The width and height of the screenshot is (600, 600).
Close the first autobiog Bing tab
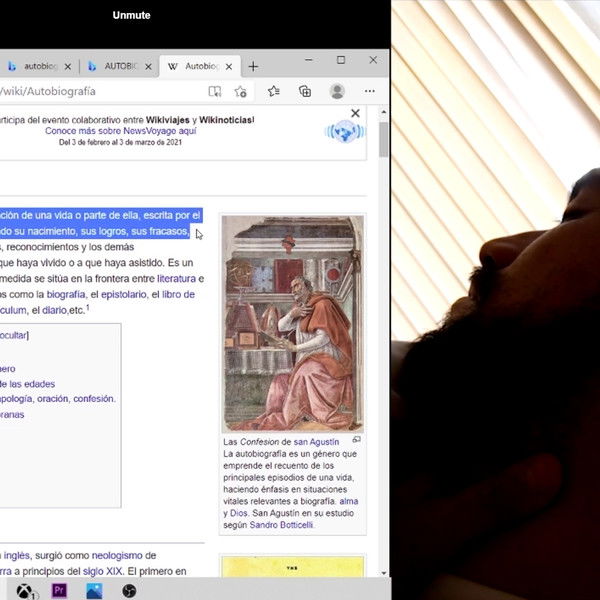point(68,66)
